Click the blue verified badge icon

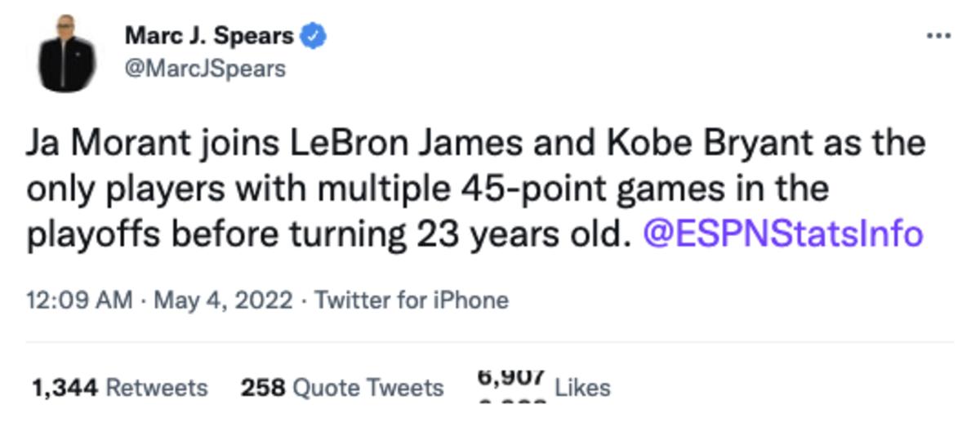point(314,36)
